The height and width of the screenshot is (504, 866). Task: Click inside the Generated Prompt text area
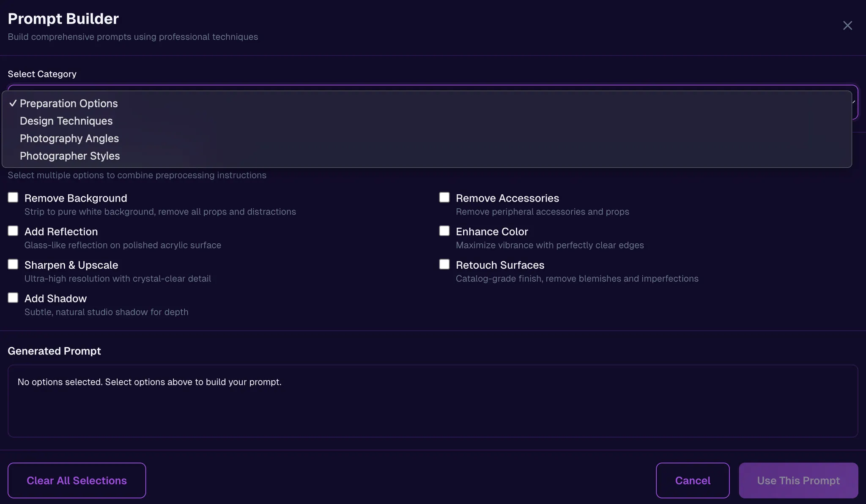pyautogui.click(x=433, y=401)
